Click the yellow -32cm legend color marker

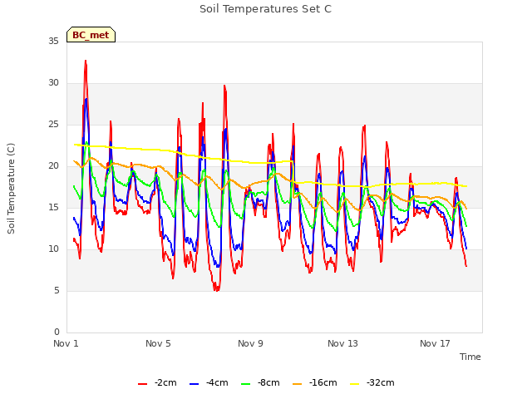(355, 384)
